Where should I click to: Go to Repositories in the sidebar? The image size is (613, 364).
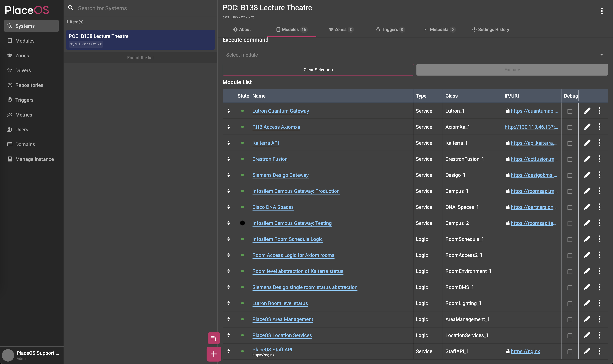[29, 85]
